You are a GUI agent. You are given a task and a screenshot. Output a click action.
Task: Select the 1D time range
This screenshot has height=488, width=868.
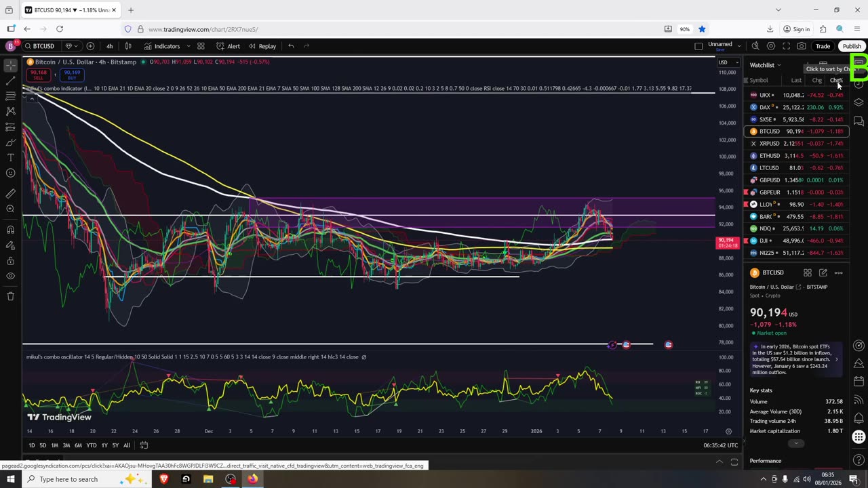coord(31,445)
